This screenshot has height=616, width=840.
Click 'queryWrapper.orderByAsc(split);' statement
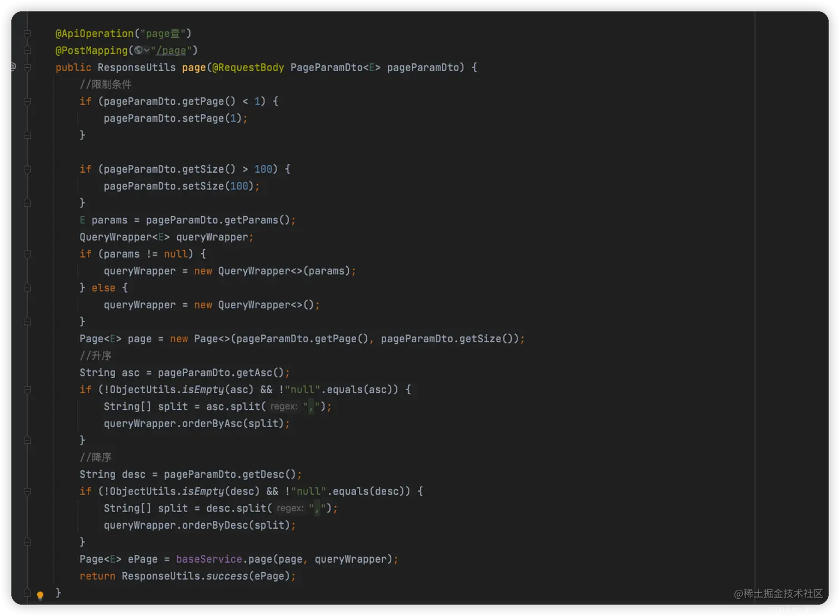[x=197, y=423]
